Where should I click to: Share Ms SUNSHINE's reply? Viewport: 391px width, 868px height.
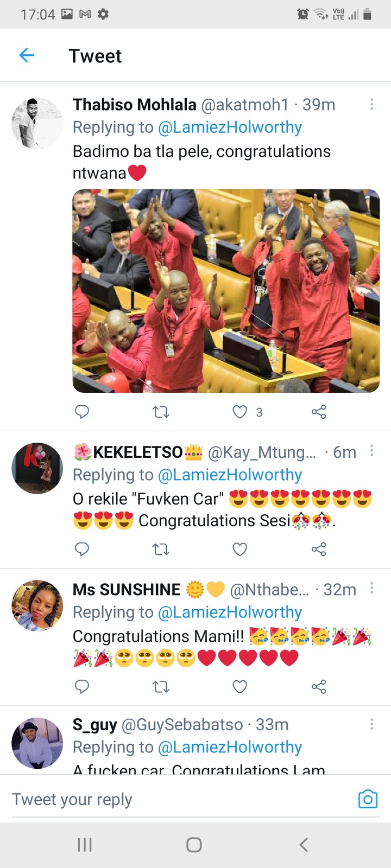[x=319, y=687]
